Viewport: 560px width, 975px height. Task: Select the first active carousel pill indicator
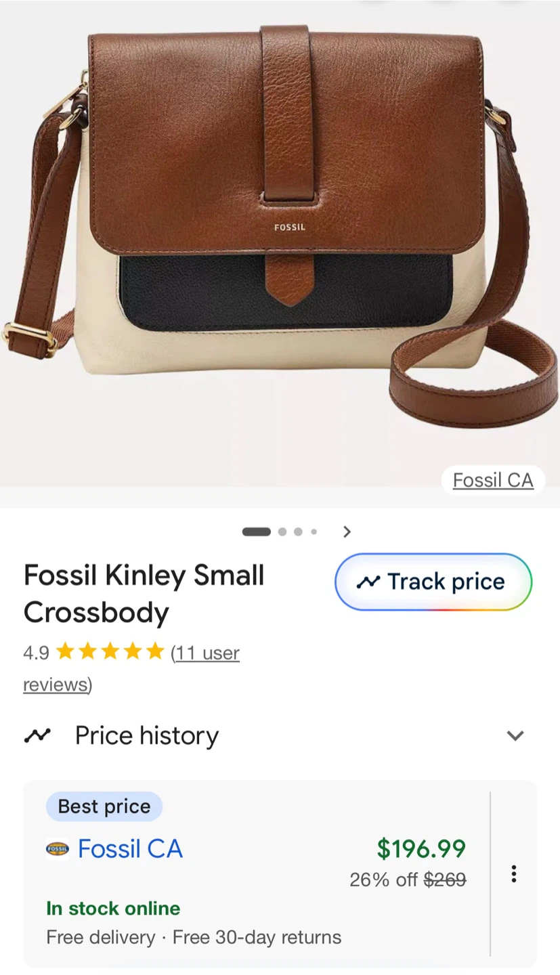(x=257, y=532)
